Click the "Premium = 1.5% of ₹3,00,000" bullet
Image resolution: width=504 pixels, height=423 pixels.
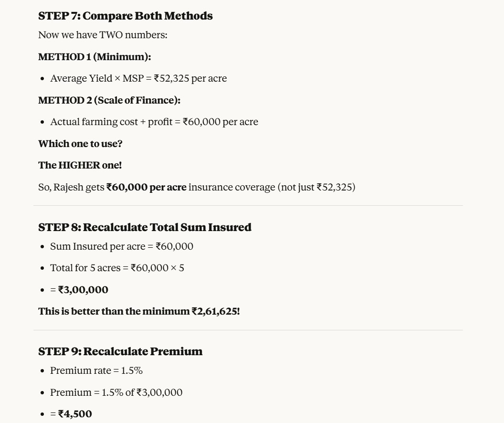click(x=116, y=392)
